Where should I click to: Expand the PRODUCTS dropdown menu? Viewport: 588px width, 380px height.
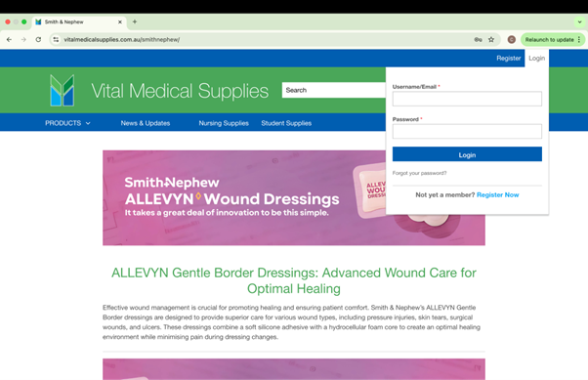(67, 123)
